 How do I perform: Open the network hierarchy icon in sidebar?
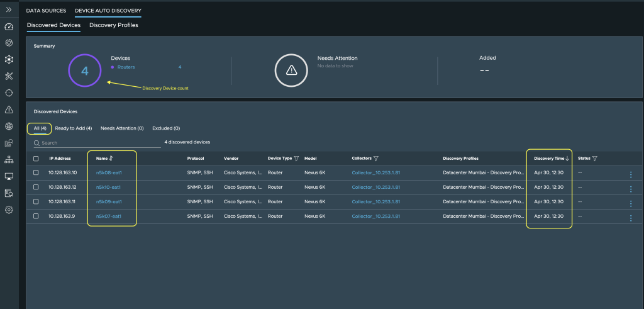9,159
